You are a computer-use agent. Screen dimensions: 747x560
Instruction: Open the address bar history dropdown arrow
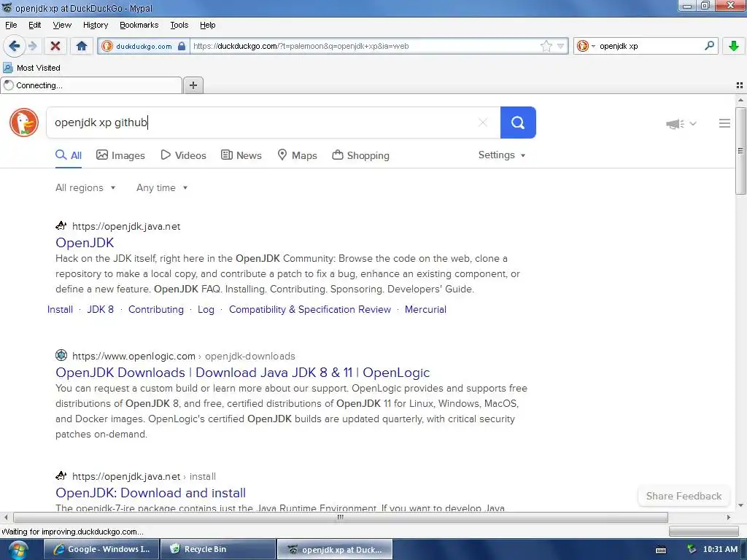(561, 46)
